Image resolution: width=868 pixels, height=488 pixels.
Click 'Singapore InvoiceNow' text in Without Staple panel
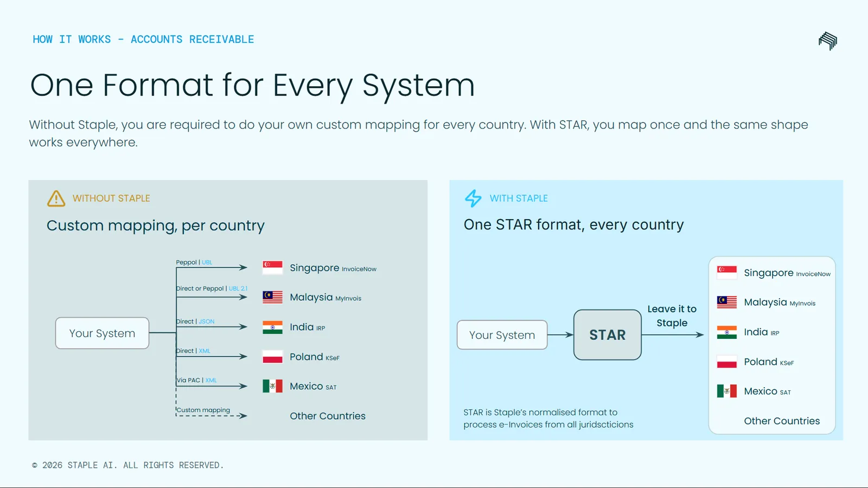(x=333, y=268)
